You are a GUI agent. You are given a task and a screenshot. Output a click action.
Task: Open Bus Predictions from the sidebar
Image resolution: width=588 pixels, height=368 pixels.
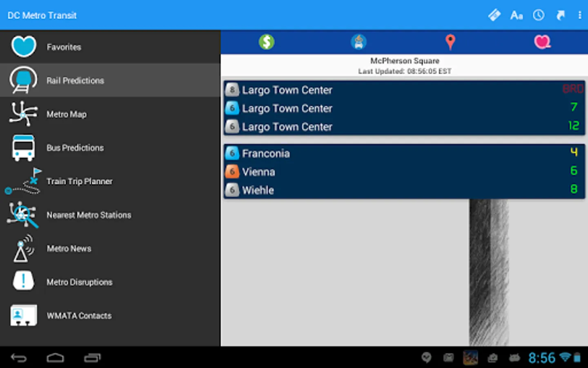tap(110, 148)
